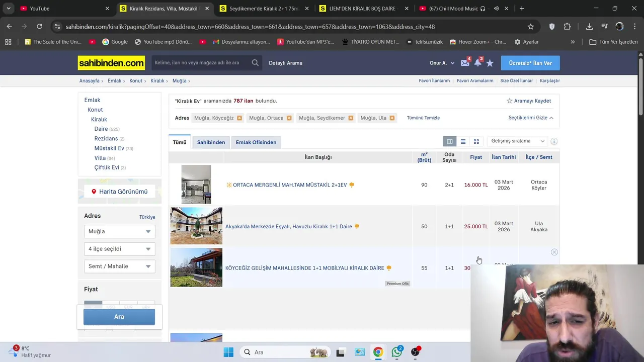Select the Daire category
The image size is (644, 362).
[101, 129]
